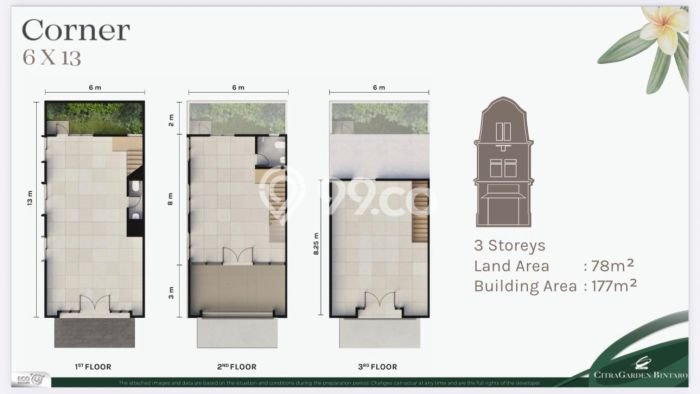Click the '13 m' height dimension label
700x394 pixels.
[x=30, y=198]
